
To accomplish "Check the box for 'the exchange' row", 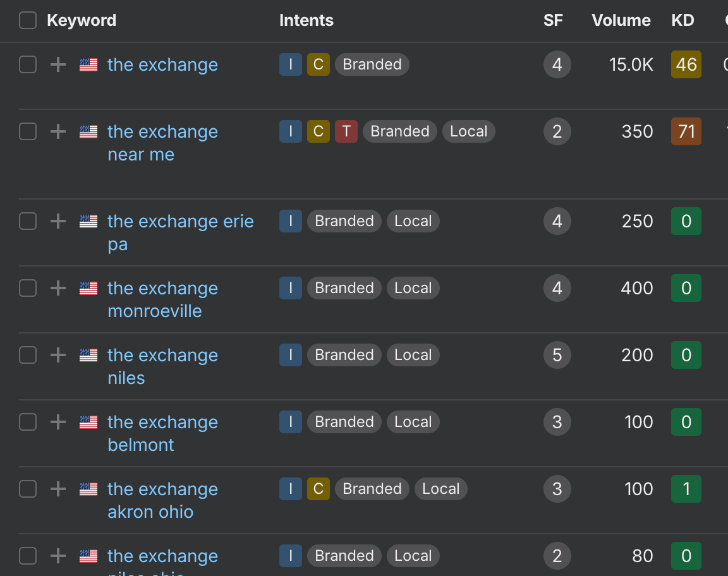I will [x=28, y=64].
